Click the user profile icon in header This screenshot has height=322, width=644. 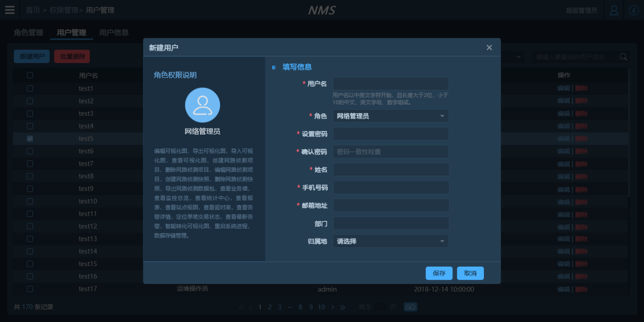click(614, 10)
